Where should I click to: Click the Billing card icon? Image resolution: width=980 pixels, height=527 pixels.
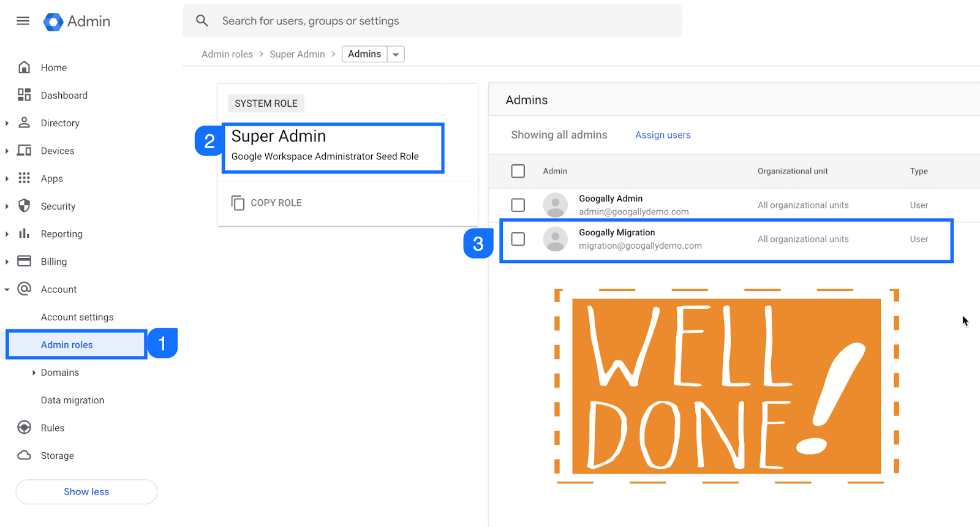click(24, 261)
